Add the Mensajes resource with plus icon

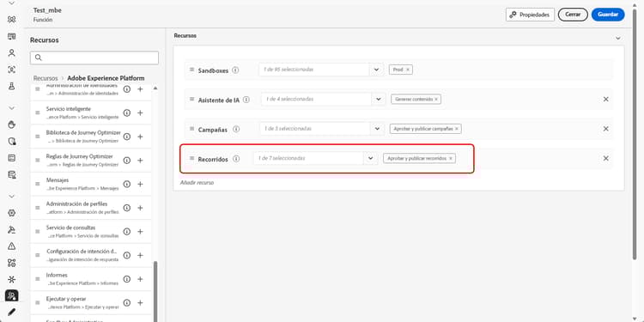[x=140, y=184]
